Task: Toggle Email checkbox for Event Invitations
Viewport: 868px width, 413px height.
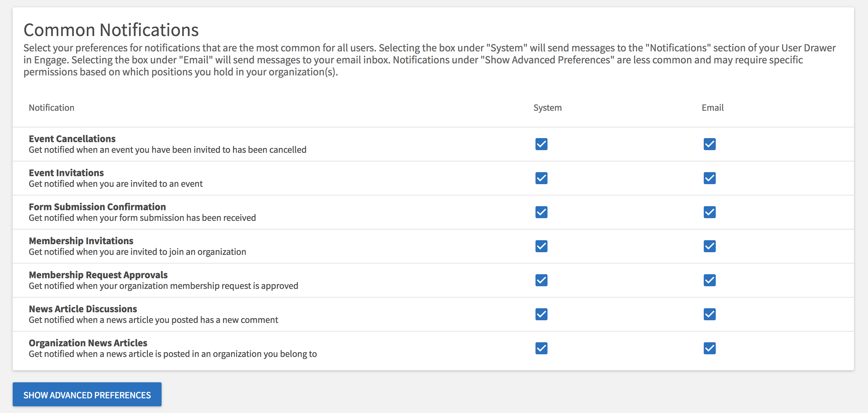Action: [709, 178]
